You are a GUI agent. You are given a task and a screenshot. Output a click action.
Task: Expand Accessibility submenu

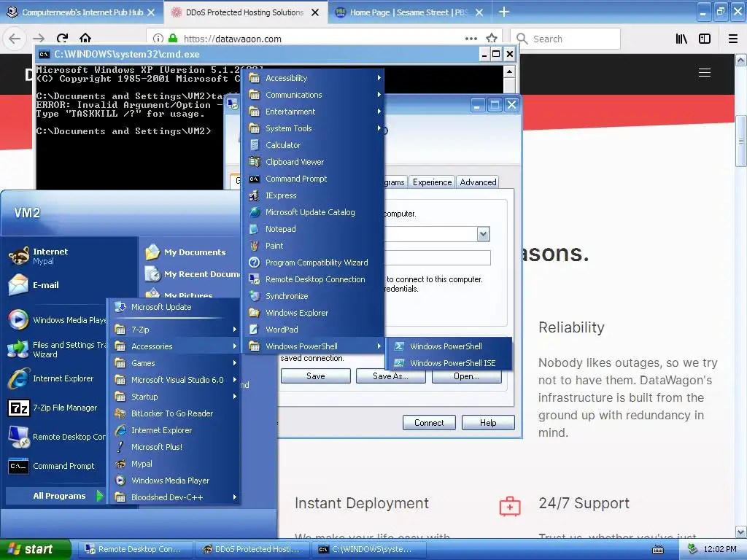point(314,78)
